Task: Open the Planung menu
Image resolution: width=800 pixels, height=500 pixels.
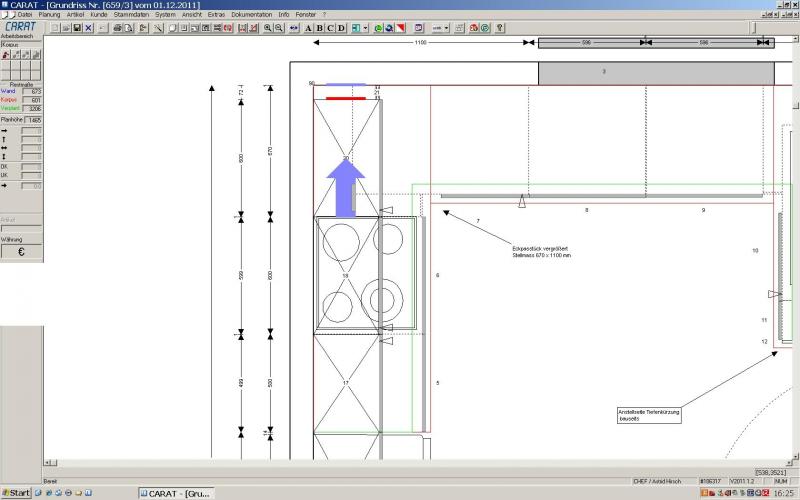Action: 49,15
